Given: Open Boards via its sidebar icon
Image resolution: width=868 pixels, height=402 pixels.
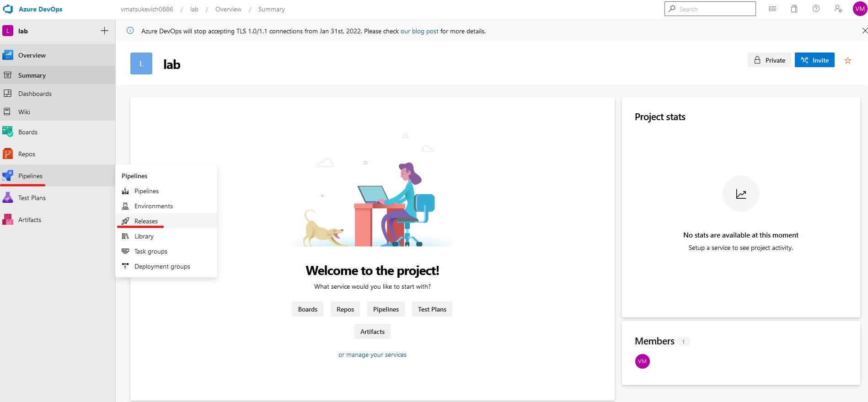Looking at the screenshot, I should [8, 132].
